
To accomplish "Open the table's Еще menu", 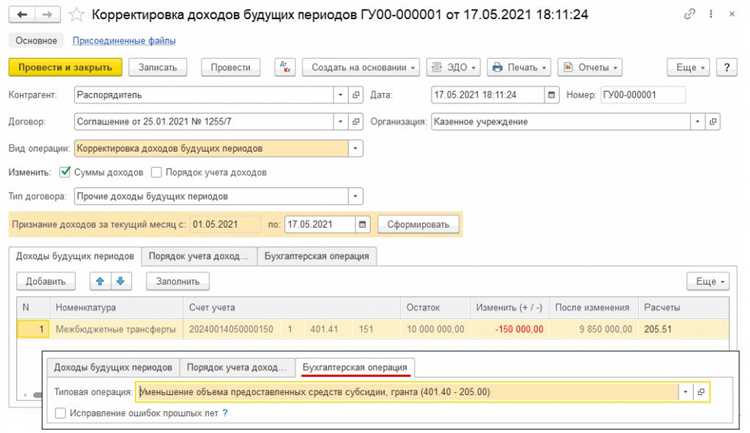I will tap(708, 281).
